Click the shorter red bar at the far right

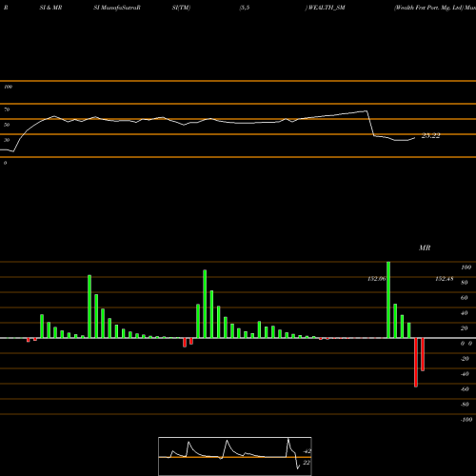click(423, 354)
